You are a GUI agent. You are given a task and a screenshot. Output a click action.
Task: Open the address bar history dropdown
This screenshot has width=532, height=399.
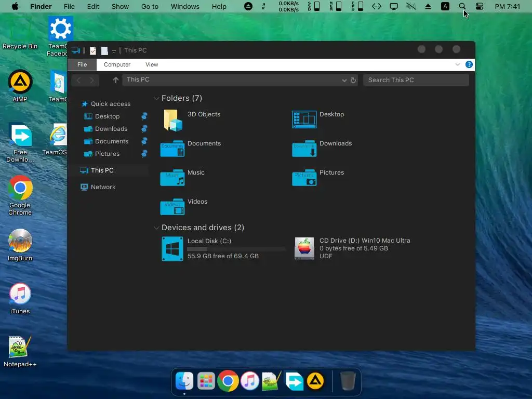click(x=344, y=80)
